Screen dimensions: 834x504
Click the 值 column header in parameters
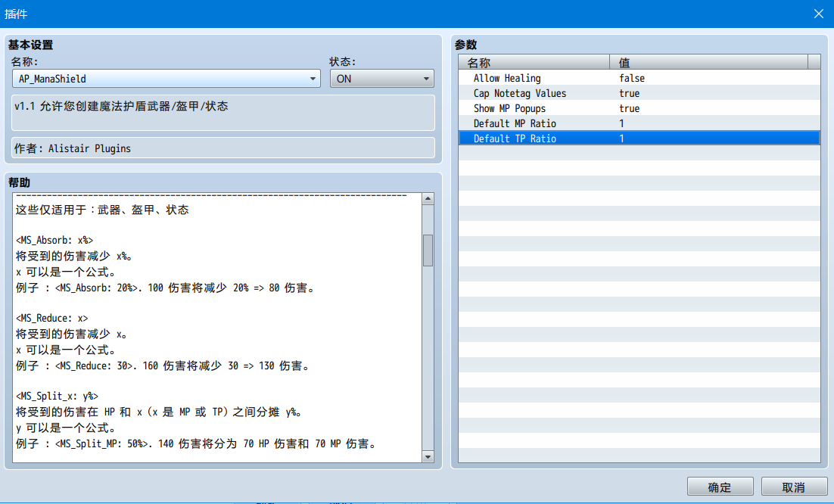[x=708, y=63]
